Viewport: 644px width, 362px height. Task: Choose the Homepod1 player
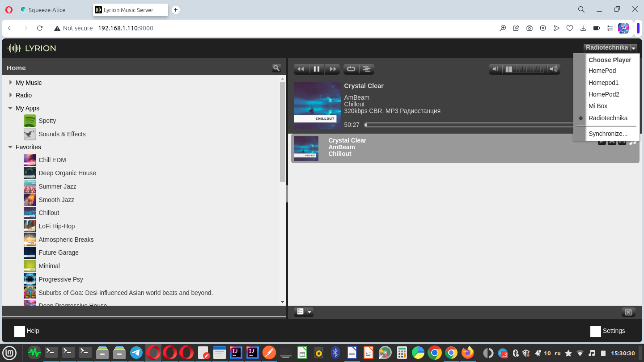[x=603, y=83]
